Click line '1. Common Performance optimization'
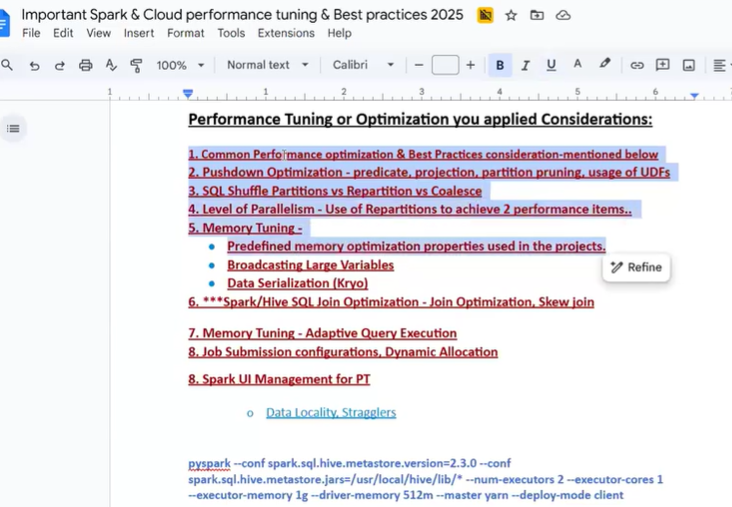Image resolution: width=732 pixels, height=507 pixels. tap(423, 155)
